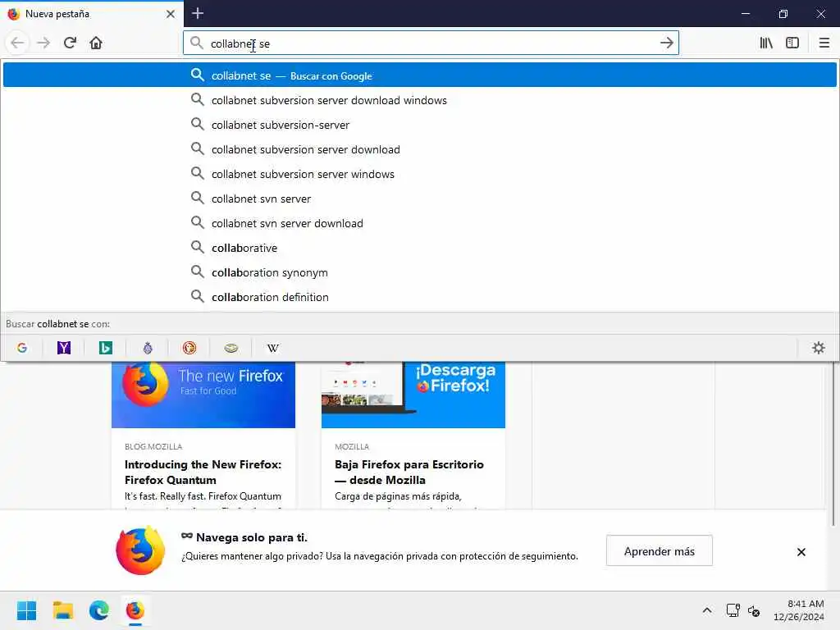Choose 'collabnet subversion-server' suggestion

[x=419, y=125]
